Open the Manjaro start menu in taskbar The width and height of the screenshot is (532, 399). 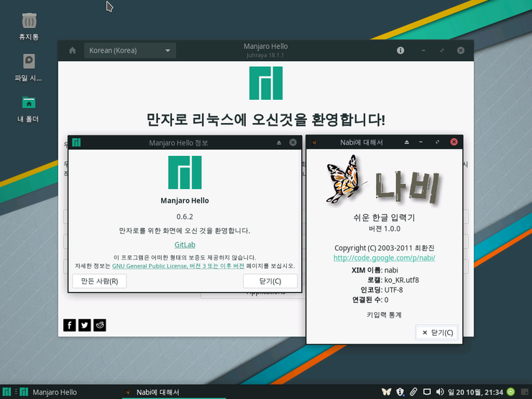pos(7,392)
